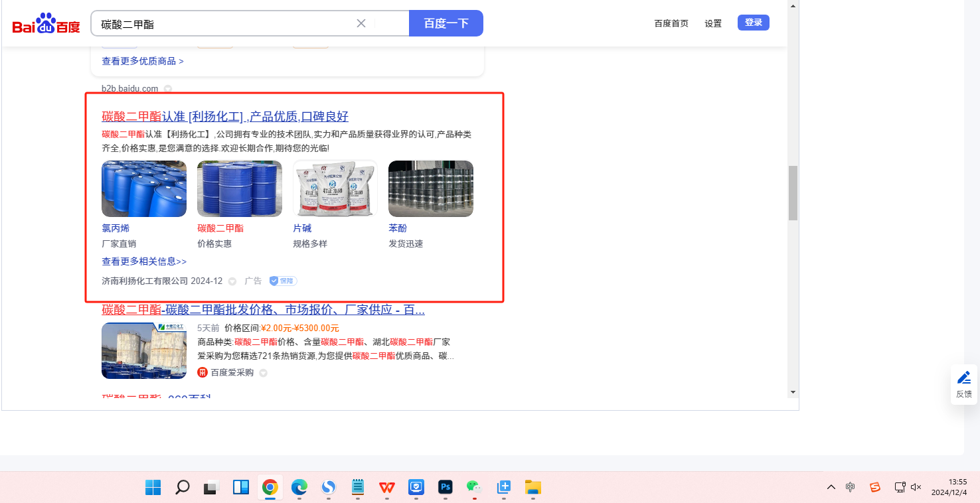The width and height of the screenshot is (980, 503).
Task: Click the 厂家直销 caption
Action: pos(119,244)
